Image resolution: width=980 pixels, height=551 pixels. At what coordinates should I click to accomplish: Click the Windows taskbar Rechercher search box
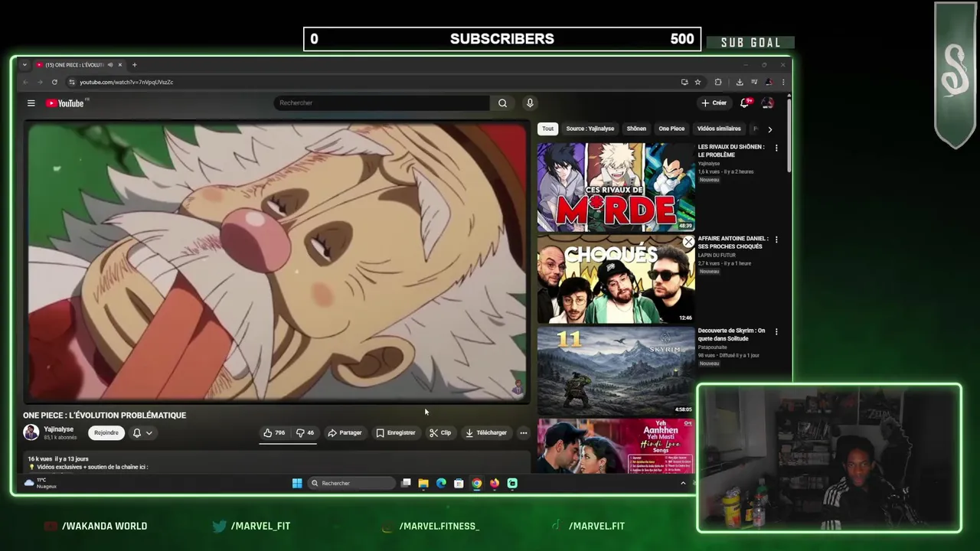coord(352,483)
